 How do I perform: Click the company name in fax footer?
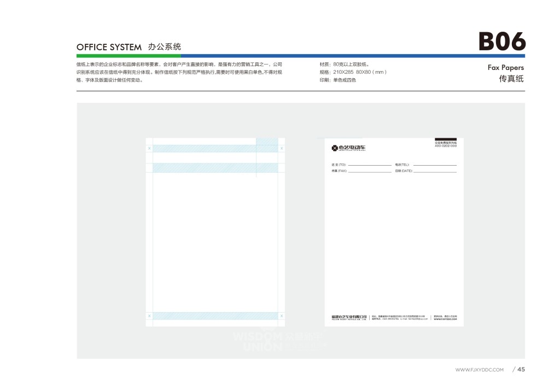(349, 318)
